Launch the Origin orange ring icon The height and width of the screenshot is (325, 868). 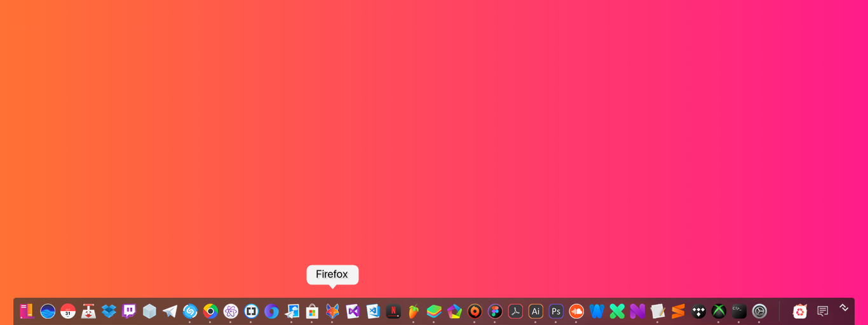[475, 311]
